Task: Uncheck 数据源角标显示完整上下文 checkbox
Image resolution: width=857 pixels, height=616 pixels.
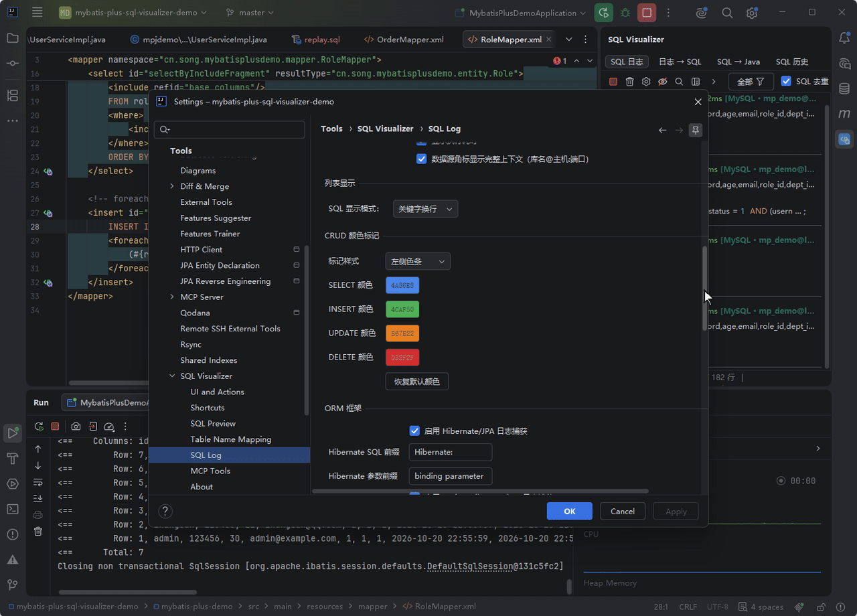Action: [421, 159]
